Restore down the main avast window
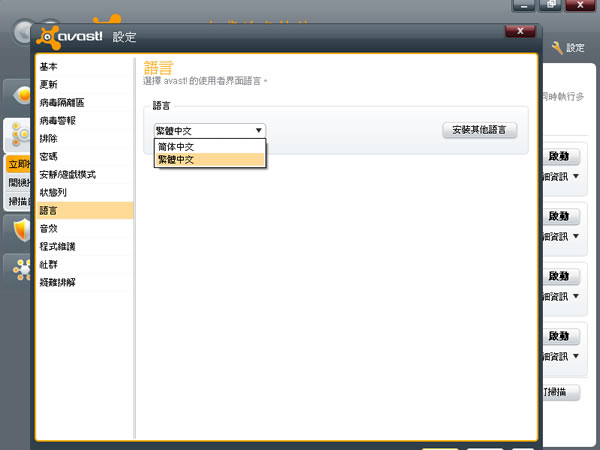The height and width of the screenshot is (450, 600). [551, 5]
